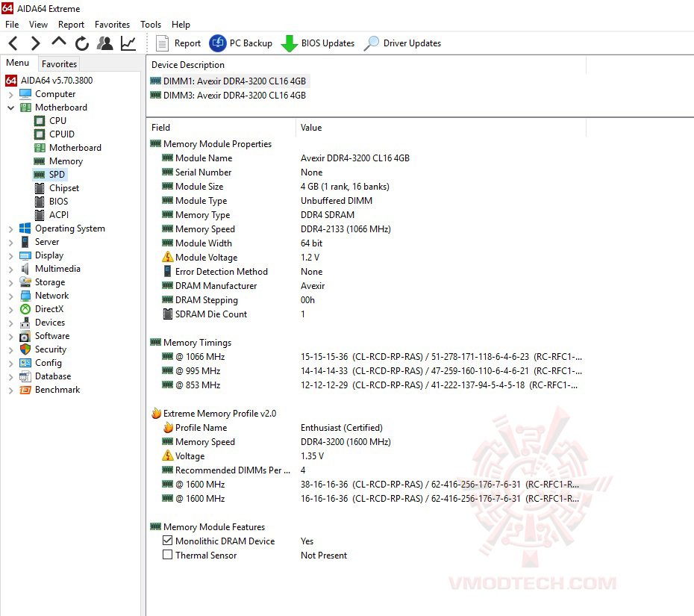Click the Display monitor icon
Screen dimensions: 694x616
coord(25,255)
